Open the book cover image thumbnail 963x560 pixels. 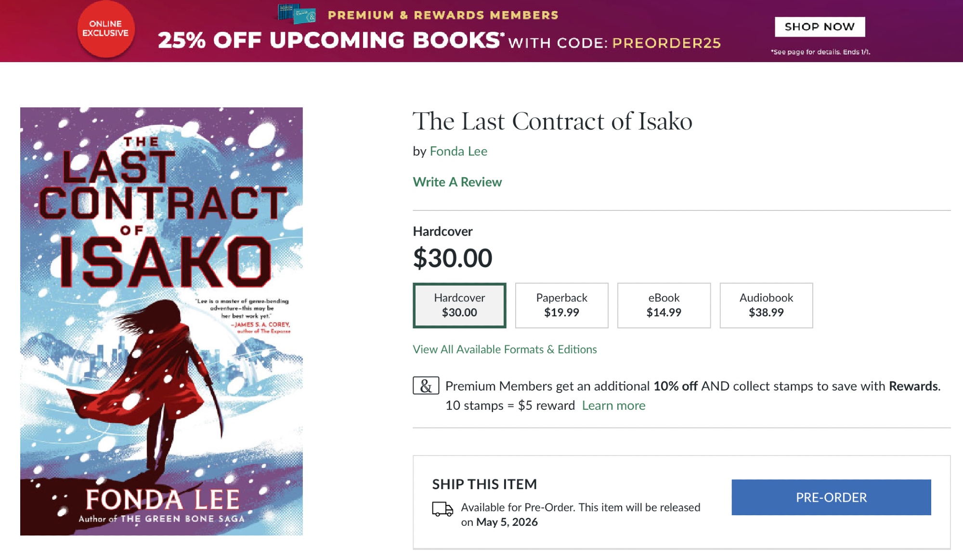point(161,321)
